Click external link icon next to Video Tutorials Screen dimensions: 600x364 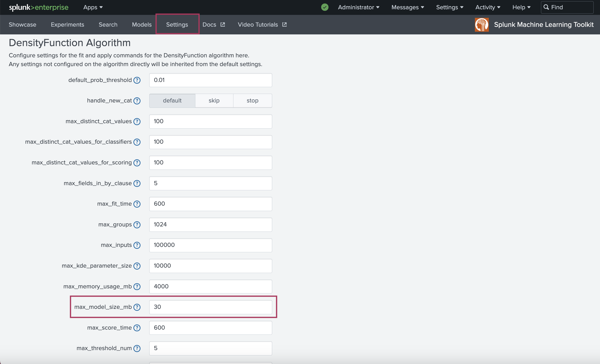pyautogui.click(x=284, y=24)
